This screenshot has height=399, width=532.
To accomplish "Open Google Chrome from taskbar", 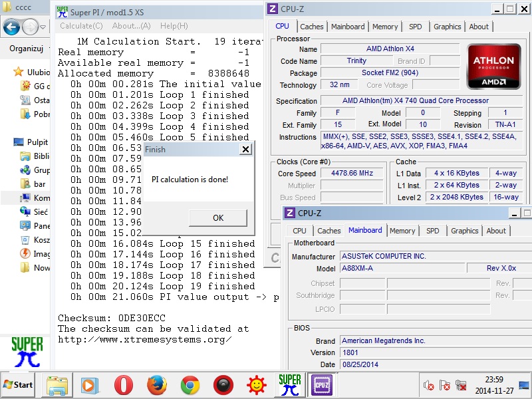I will click(x=190, y=385).
